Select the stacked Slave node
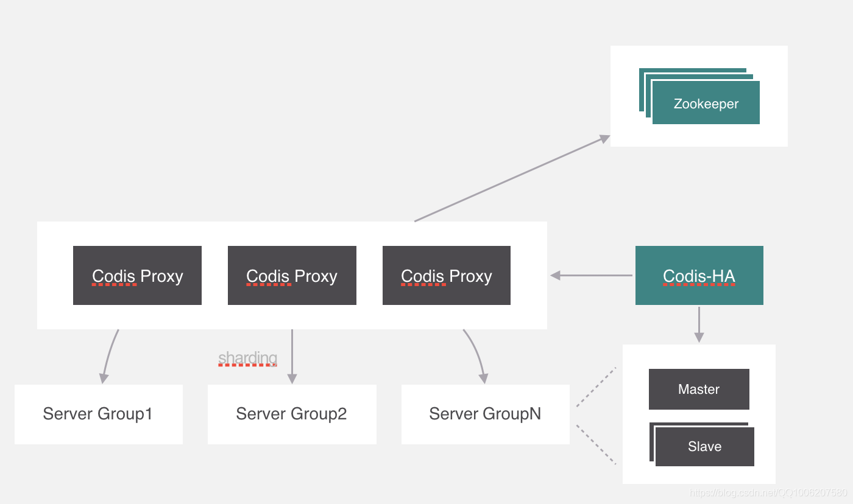This screenshot has height=504, width=853. coord(704,446)
